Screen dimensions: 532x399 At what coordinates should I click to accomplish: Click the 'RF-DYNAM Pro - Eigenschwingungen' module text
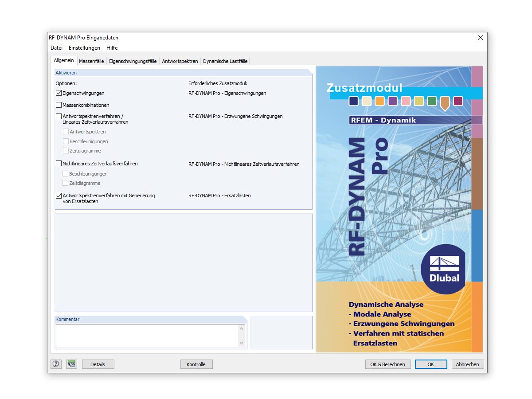click(227, 93)
